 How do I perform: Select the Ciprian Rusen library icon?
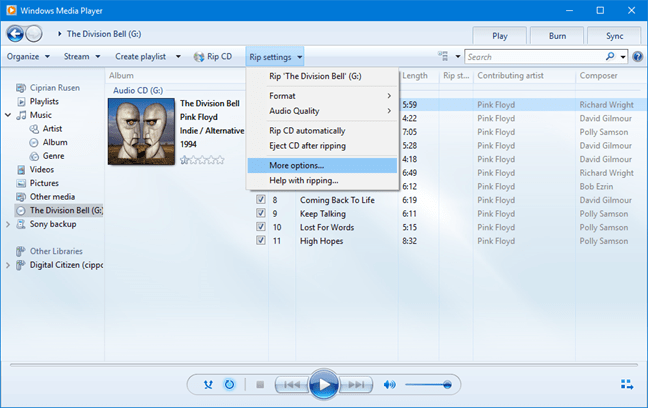click(x=21, y=88)
